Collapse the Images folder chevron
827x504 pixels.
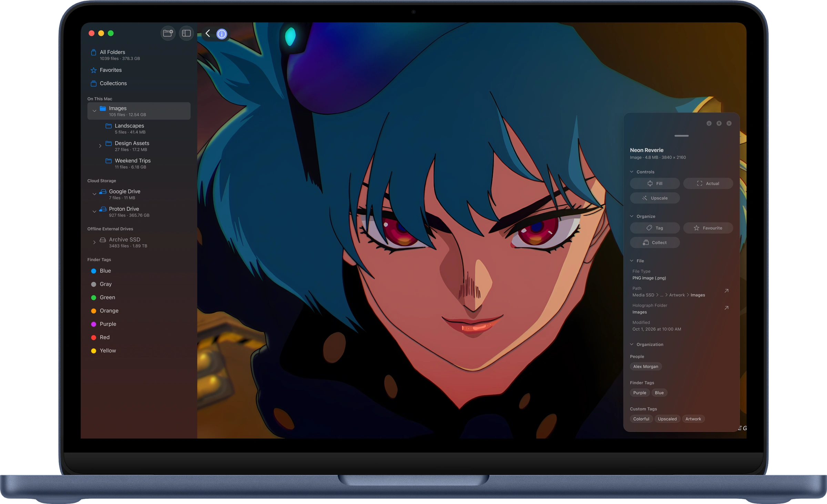(x=94, y=111)
